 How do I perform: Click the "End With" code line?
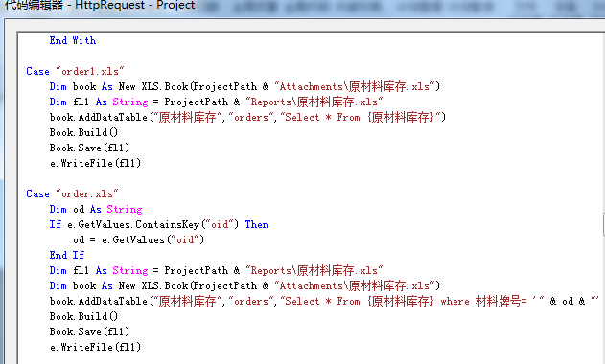(x=73, y=40)
